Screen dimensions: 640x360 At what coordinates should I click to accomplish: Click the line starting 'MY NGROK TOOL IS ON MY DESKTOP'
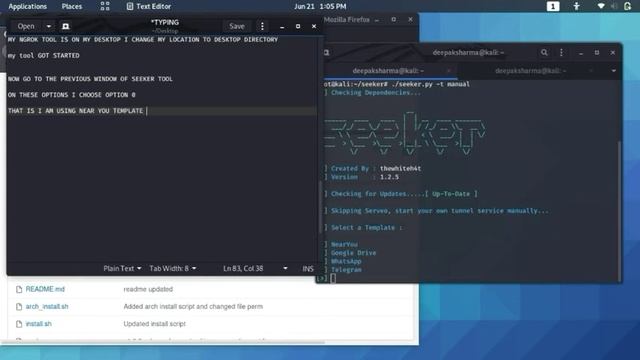142,40
